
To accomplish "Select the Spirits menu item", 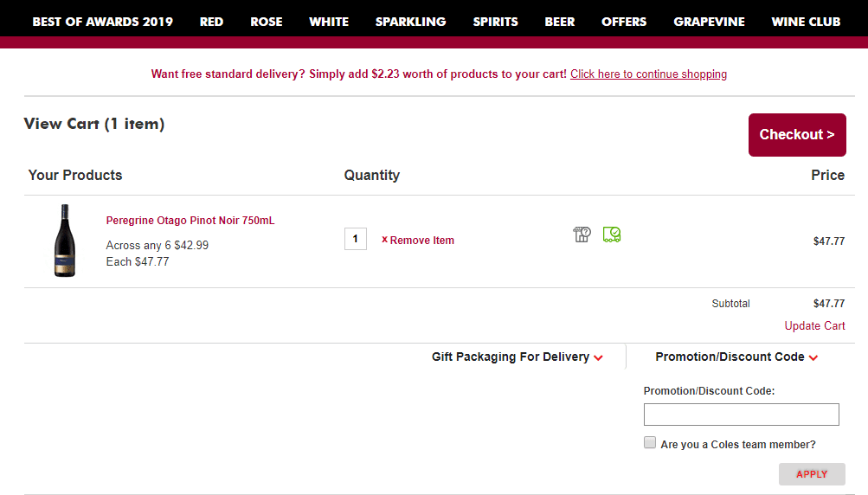I will (495, 22).
